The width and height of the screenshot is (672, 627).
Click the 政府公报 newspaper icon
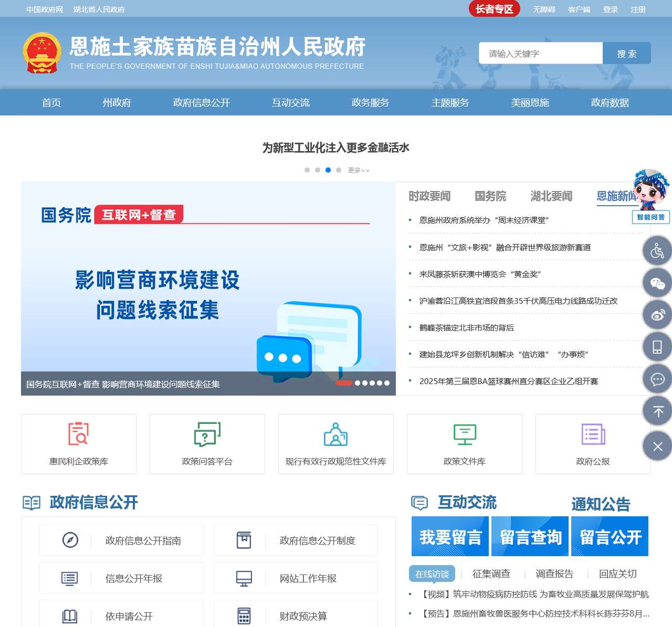click(593, 434)
